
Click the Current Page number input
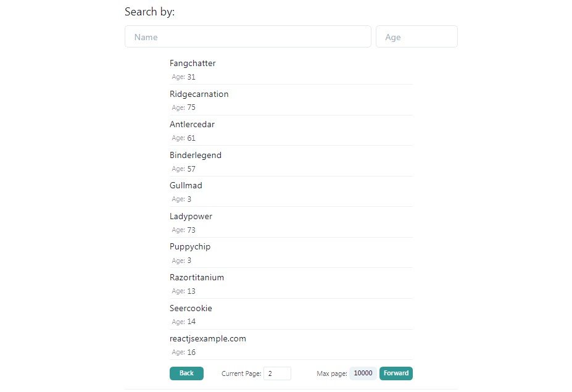click(277, 373)
